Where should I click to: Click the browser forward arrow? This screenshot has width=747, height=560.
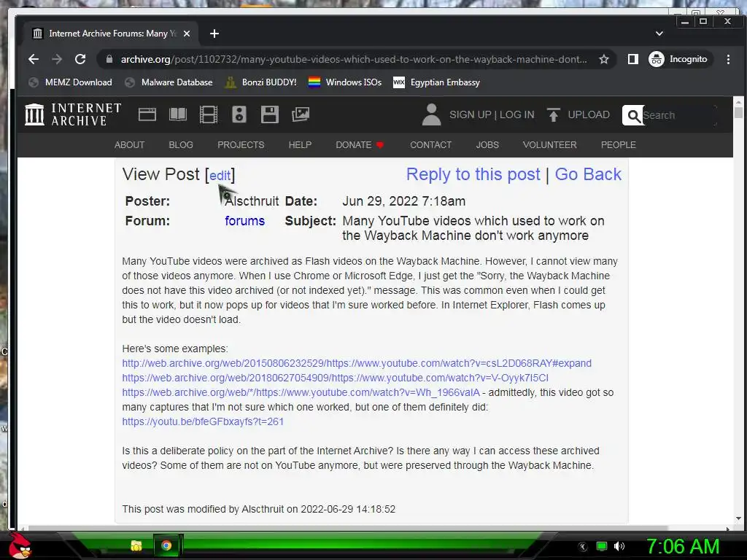[x=57, y=59]
